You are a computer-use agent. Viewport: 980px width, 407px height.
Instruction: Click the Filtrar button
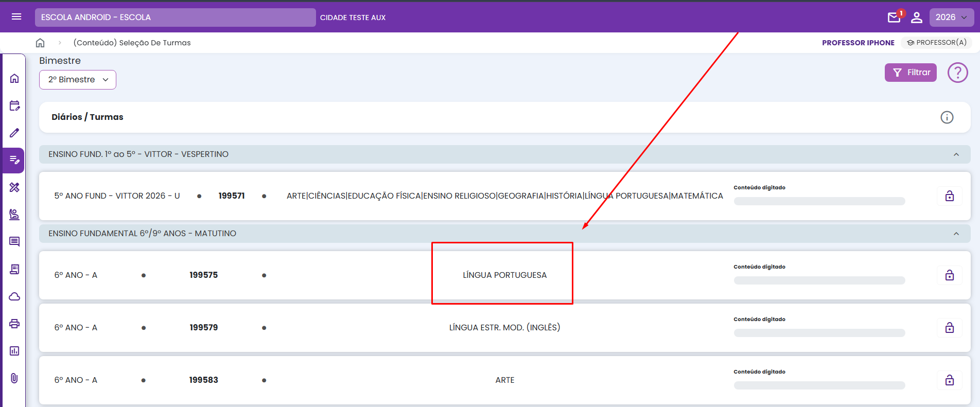[910, 73]
